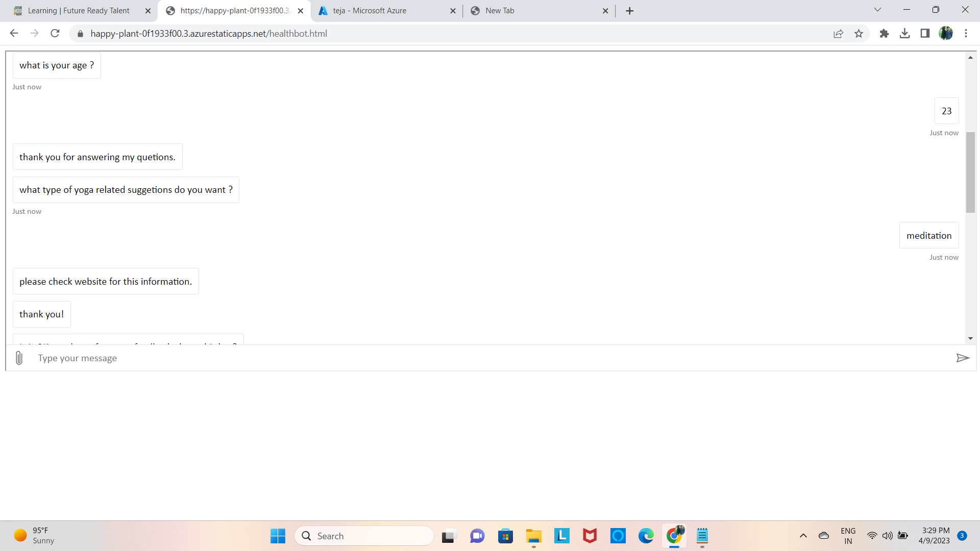Viewport: 980px width, 551px height.
Task: Expand the tab search chevron
Action: [877, 10]
